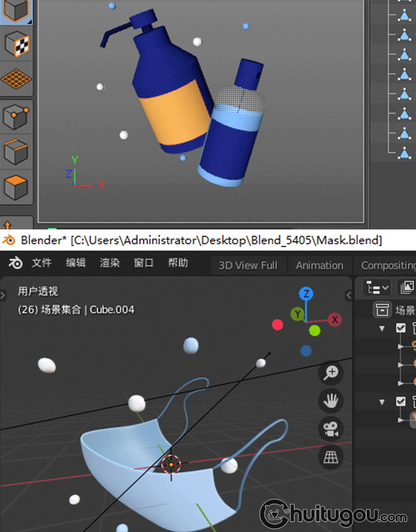416x532 pixels.
Task: Enable the orange Workplane grid icon
Action: pyautogui.click(x=17, y=79)
